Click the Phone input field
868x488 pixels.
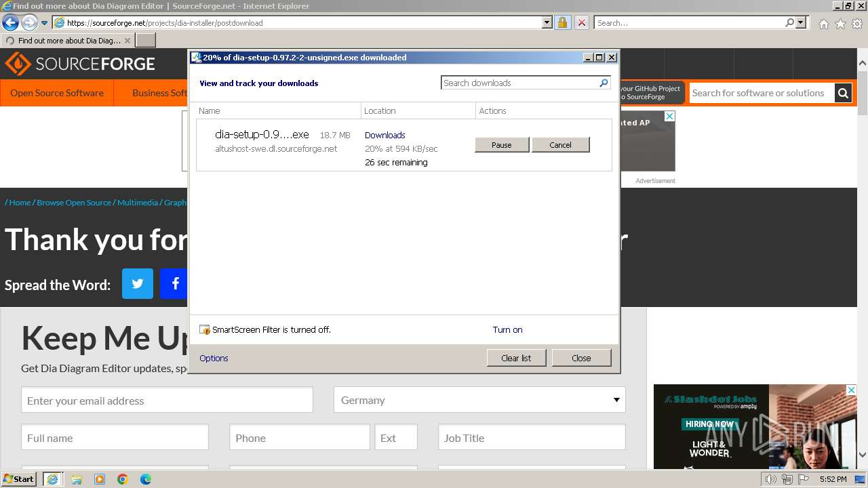pos(300,437)
